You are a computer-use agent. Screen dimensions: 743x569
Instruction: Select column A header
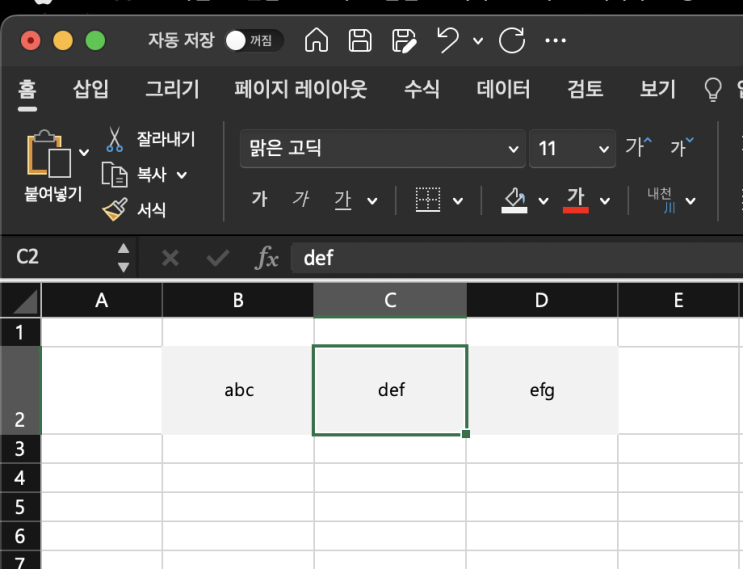tap(101, 300)
